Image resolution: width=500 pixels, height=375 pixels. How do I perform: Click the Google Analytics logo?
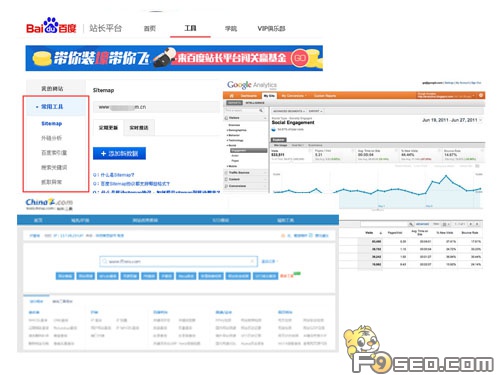pos(252,85)
